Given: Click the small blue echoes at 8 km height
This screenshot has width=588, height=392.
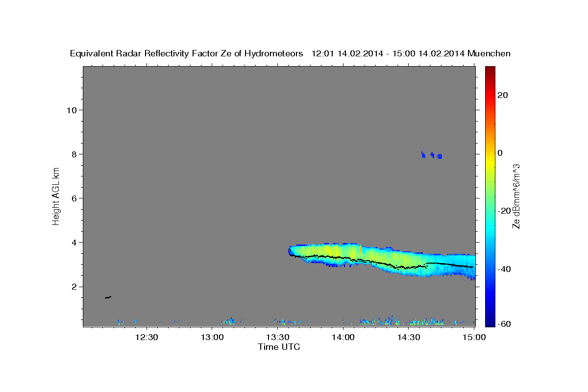Looking at the screenshot, I should tap(432, 155).
